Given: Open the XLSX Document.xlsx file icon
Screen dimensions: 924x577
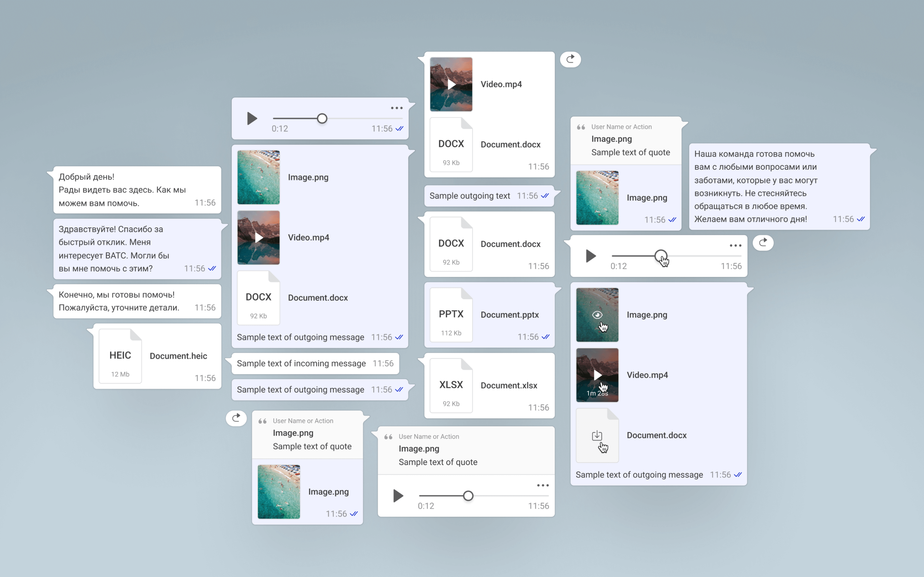Looking at the screenshot, I should click(451, 386).
